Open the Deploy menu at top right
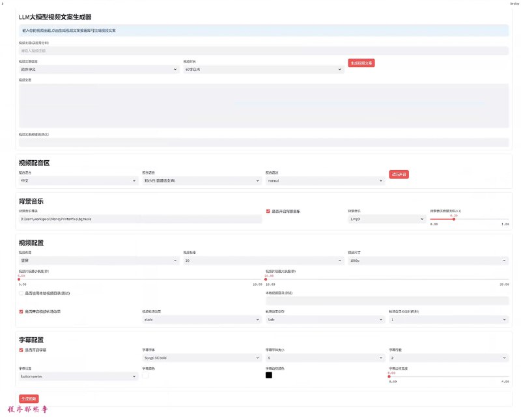Screen dimensions: 521x420 click(x=513, y=3)
